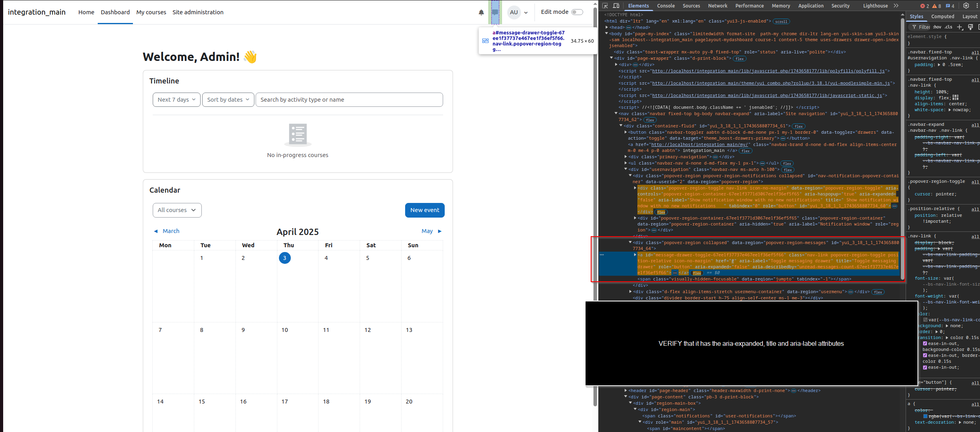The width and height of the screenshot is (980, 432).
Task: Open the notifications bell in Moodle navbar
Action: [x=481, y=12]
